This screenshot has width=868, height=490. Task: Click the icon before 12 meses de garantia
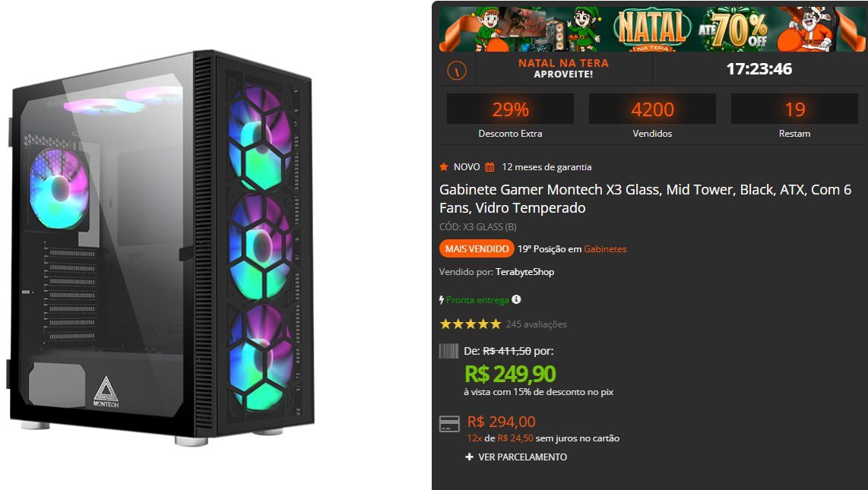(490, 166)
